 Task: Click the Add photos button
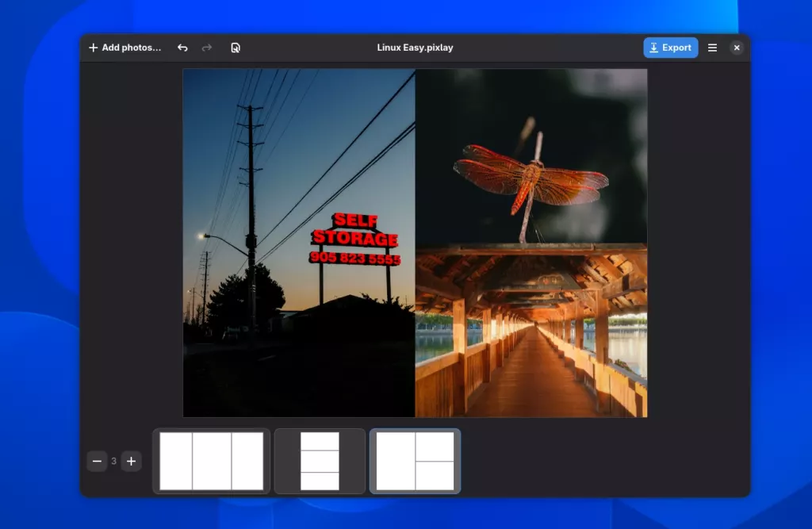(x=124, y=48)
